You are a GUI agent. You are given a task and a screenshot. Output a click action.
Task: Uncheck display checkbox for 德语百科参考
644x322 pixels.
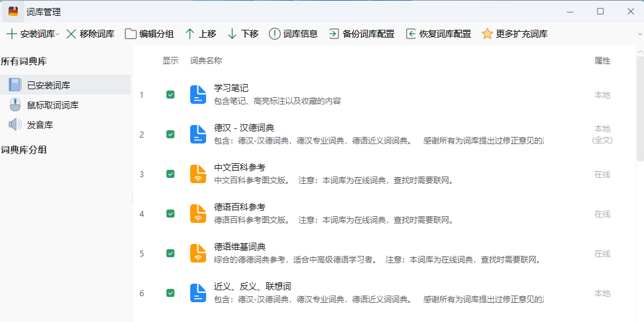point(170,214)
